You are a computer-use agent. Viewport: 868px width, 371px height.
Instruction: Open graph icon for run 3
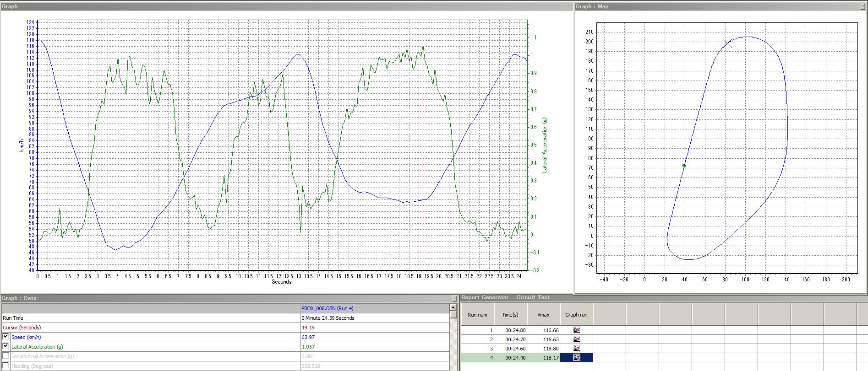(x=576, y=349)
